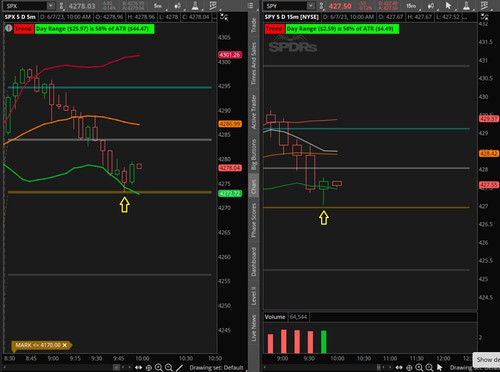The image size is (500, 372).
Task: Click price axis settings icon on SPX chart
Action: click(224, 17)
